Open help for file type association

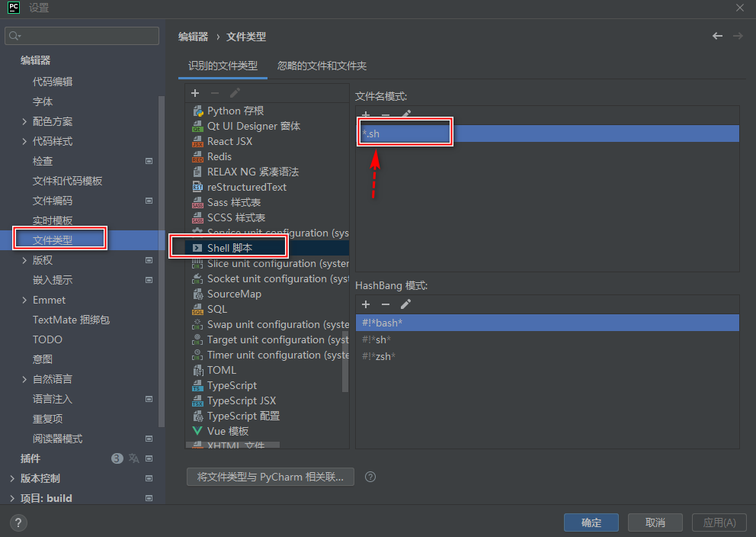[x=370, y=477]
